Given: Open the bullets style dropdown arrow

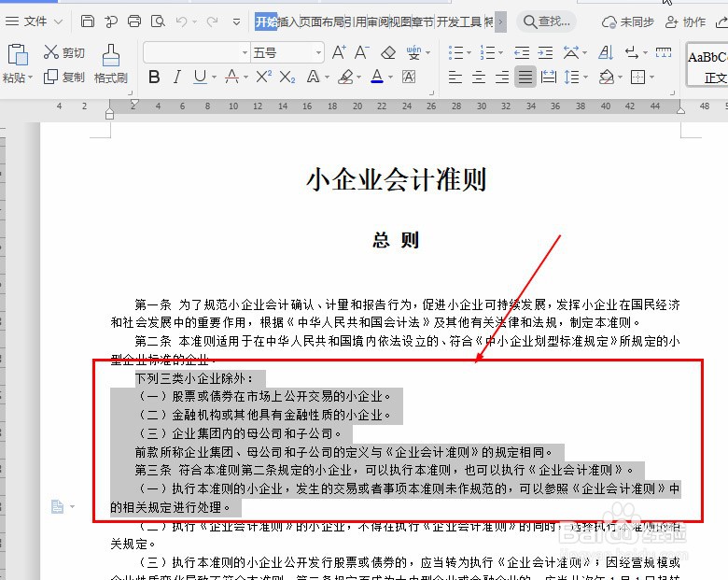Looking at the screenshot, I should pyautogui.click(x=469, y=52).
